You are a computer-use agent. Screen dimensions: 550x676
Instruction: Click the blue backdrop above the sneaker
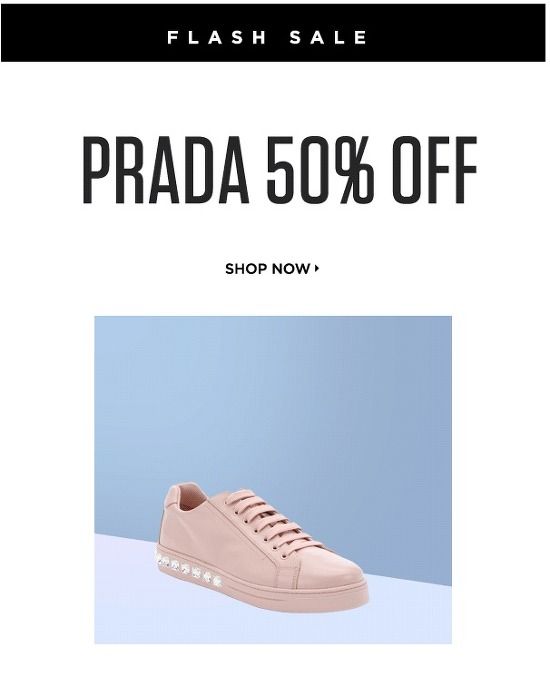point(273,397)
